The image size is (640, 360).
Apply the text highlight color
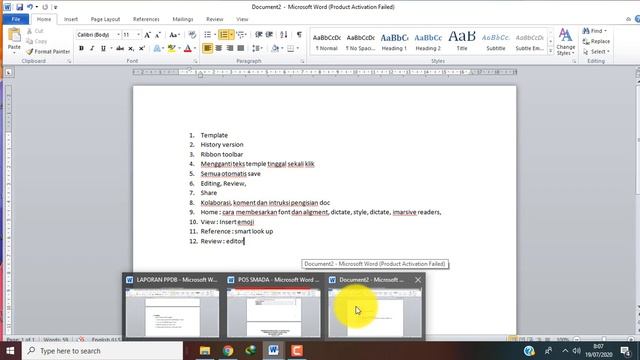coord(171,48)
